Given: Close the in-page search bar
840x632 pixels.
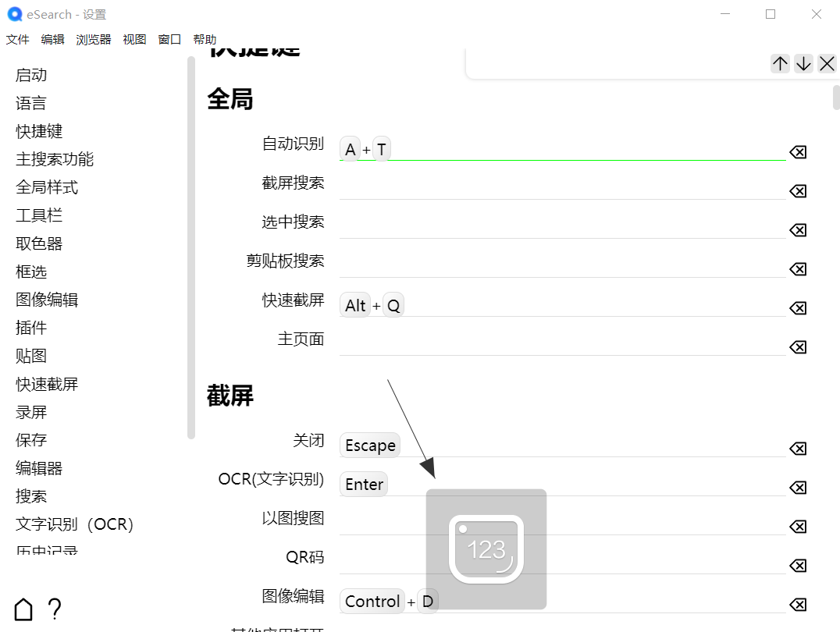Looking at the screenshot, I should tap(827, 63).
